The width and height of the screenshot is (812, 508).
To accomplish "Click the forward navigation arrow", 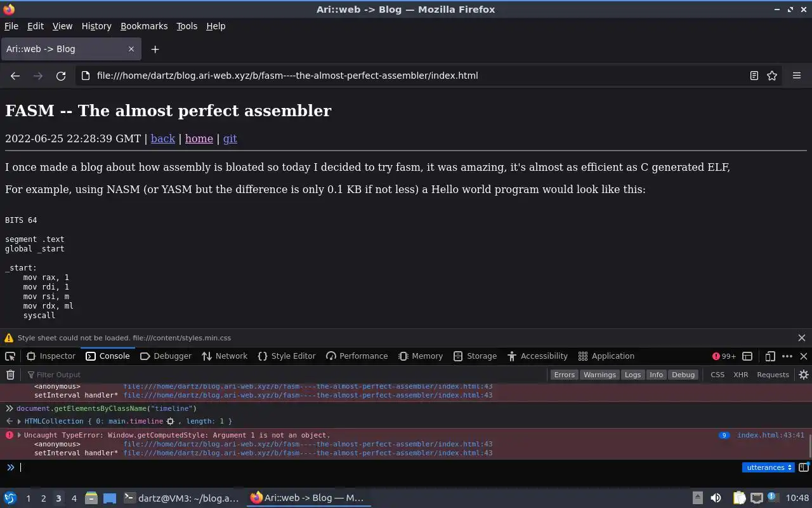I will 38,76.
